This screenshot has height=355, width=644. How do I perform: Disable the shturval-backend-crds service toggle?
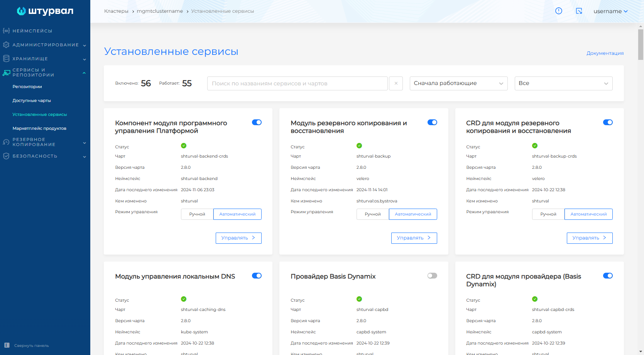tap(257, 122)
